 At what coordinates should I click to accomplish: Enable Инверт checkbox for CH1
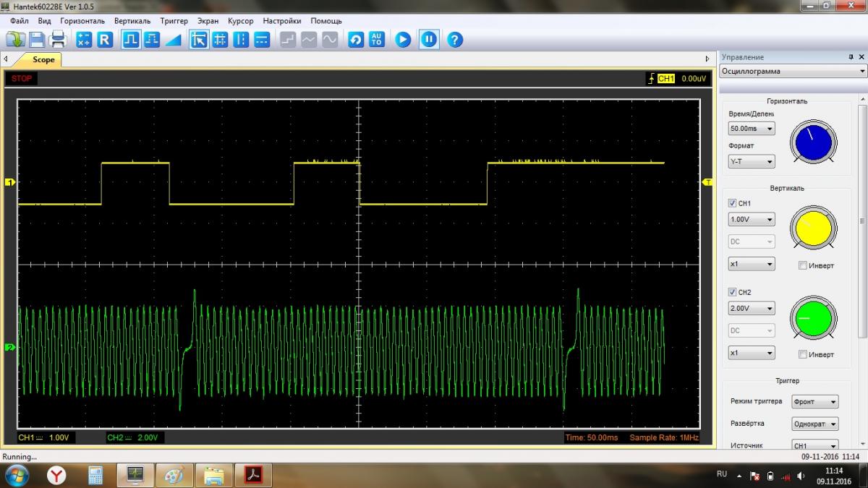click(802, 265)
